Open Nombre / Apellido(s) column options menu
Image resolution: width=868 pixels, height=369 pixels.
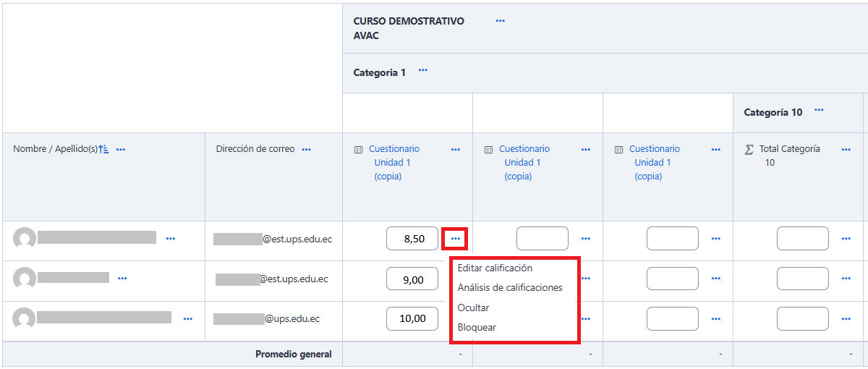[x=121, y=150]
